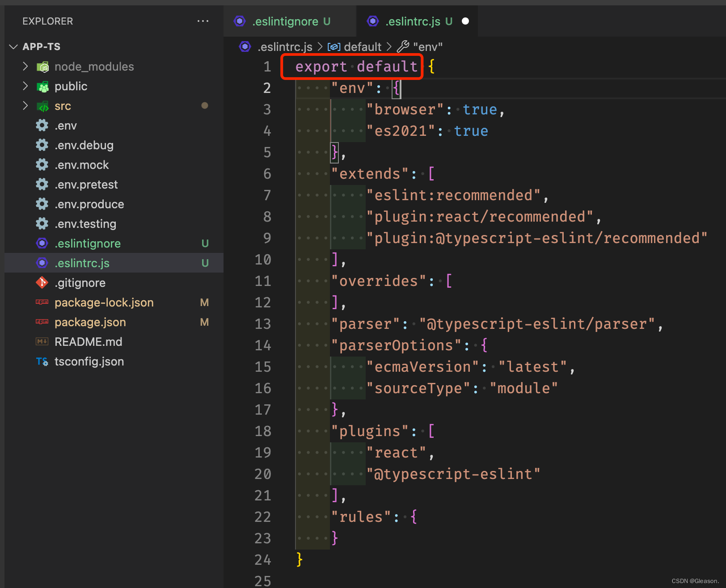The image size is (726, 588).
Task: Click unsaved dot on .eslintrc.js tab
Action: point(465,21)
